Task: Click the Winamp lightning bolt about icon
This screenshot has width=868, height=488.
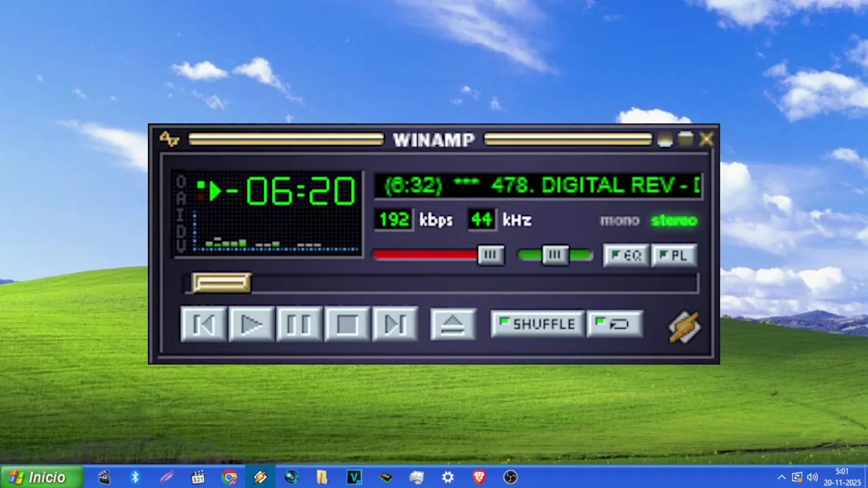Action: pyautogui.click(x=684, y=327)
